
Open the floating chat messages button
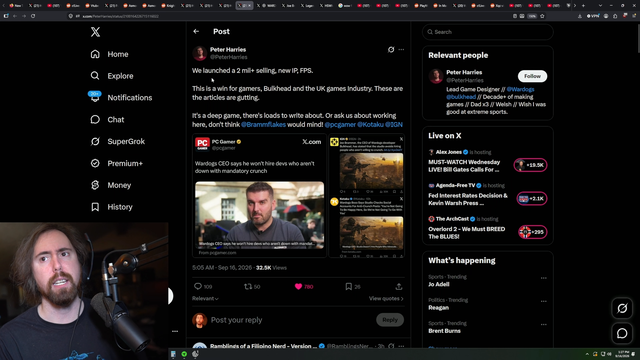point(622,333)
